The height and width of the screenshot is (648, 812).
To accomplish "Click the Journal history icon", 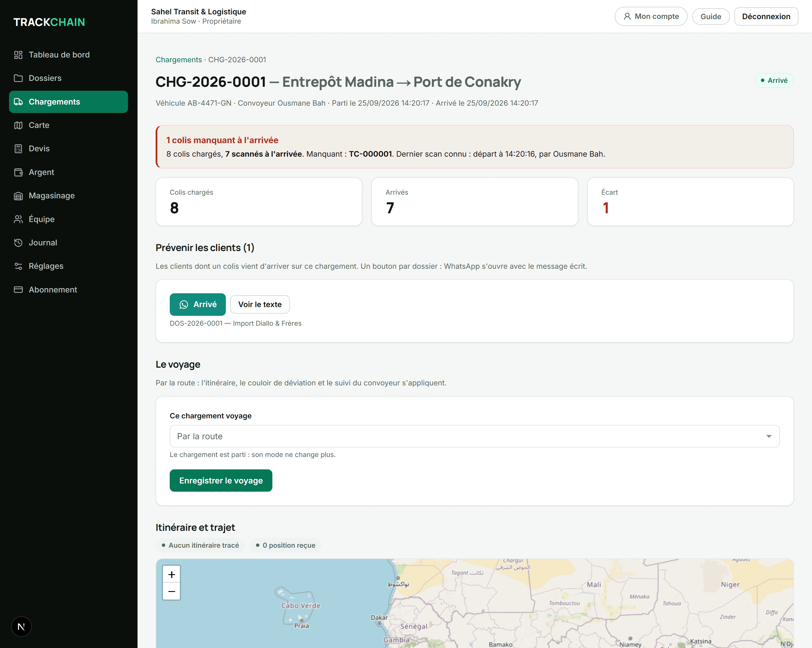I will coord(18,243).
